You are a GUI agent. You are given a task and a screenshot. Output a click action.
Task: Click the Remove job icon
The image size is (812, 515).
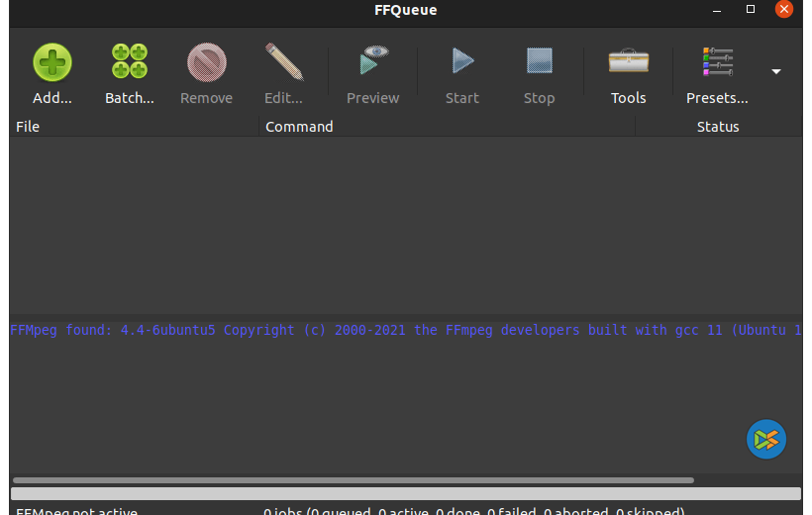coord(207,62)
